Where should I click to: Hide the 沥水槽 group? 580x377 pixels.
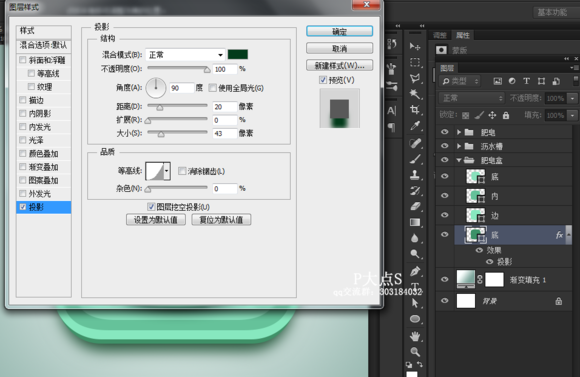[x=445, y=146]
